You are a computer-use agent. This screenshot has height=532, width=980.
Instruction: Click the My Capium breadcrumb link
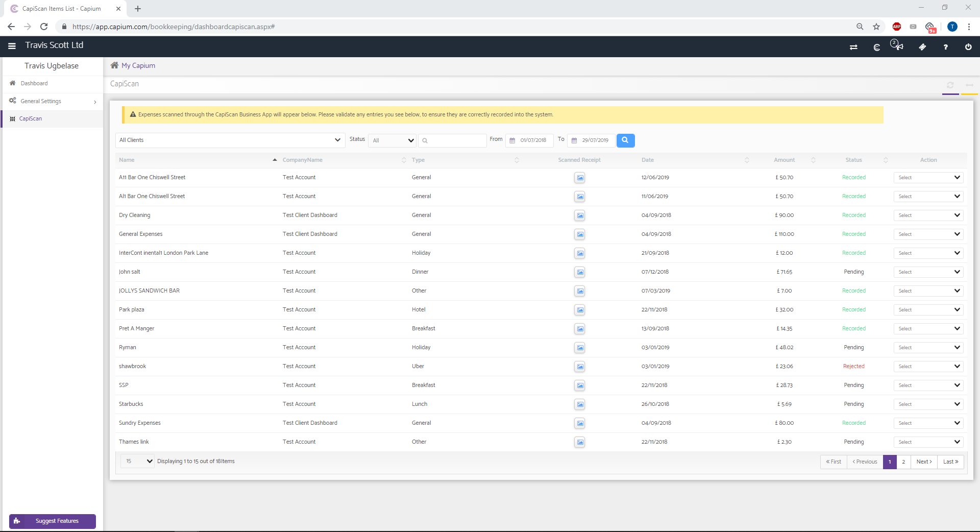pos(138,65)
